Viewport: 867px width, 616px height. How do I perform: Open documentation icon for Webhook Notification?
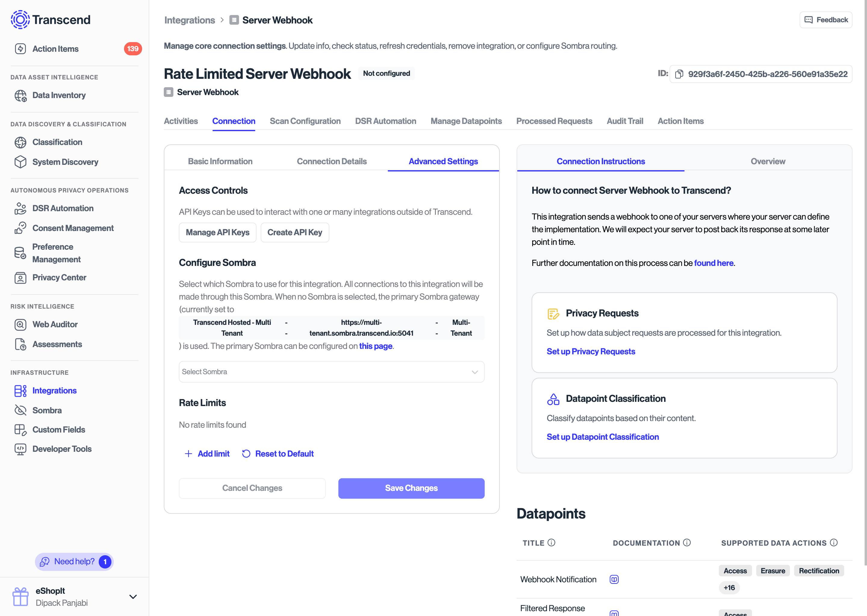tap(614, 579)
